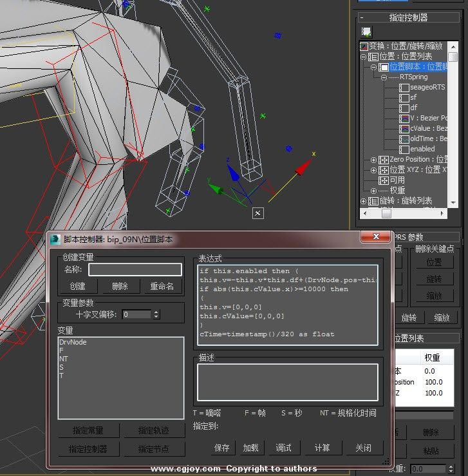Click the seageoRTS track icon
Image resolution: width=468 pixels, height=476 pixels.
coord(404,88)
